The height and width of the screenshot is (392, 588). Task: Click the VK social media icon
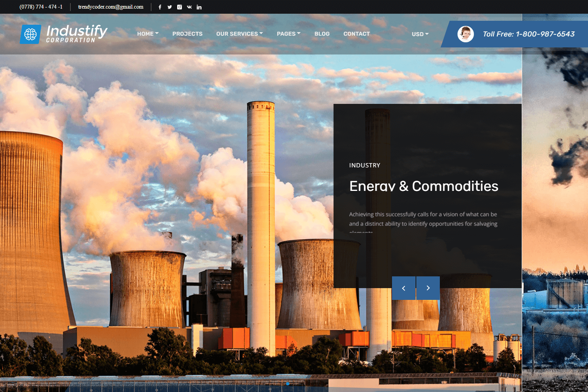[189, 7]
